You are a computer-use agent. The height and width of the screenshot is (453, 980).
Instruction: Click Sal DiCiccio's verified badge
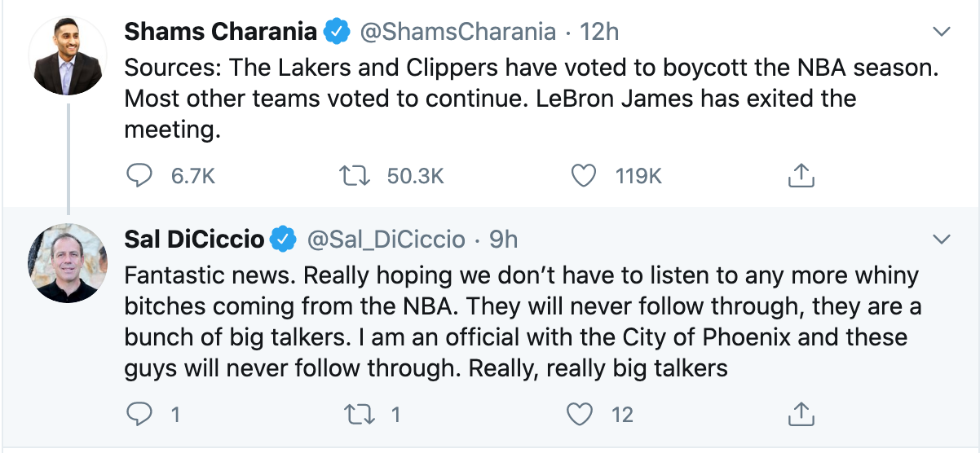[x=283, y=240]
